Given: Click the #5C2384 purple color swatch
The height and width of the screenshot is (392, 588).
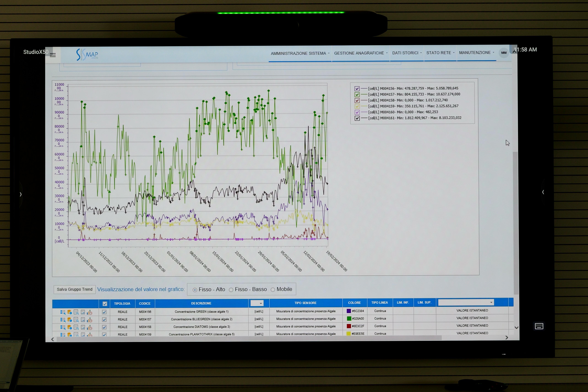Looking at the screenshot, I should coord(349,311).
